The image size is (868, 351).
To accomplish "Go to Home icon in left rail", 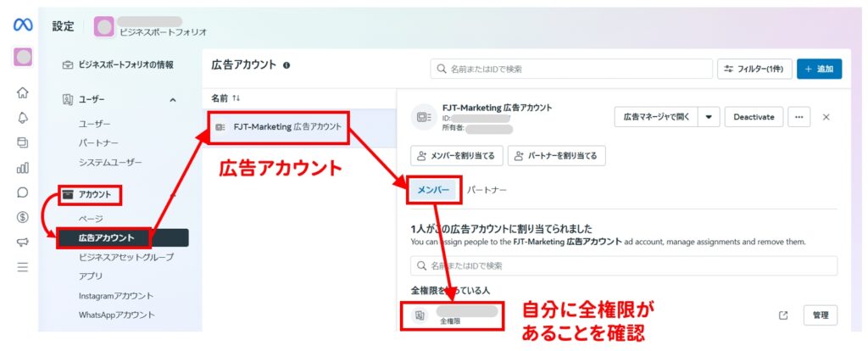I will click(23, 93).
